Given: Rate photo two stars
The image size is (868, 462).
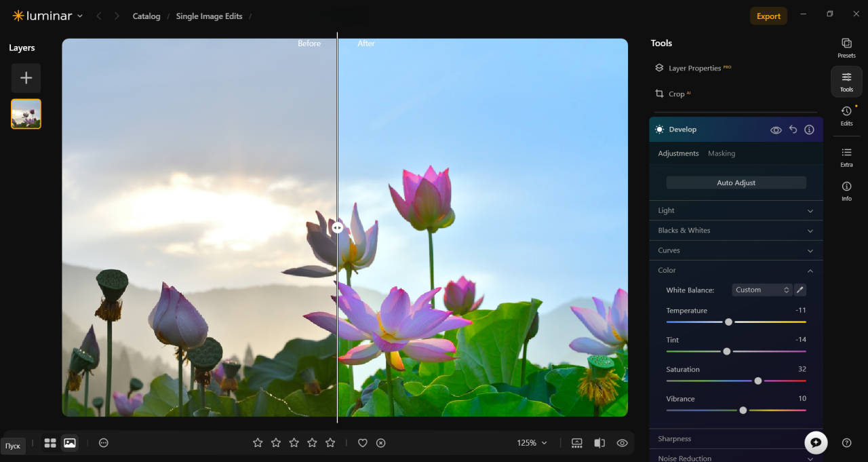Looking at the screenshot, I should pos(276,443).
